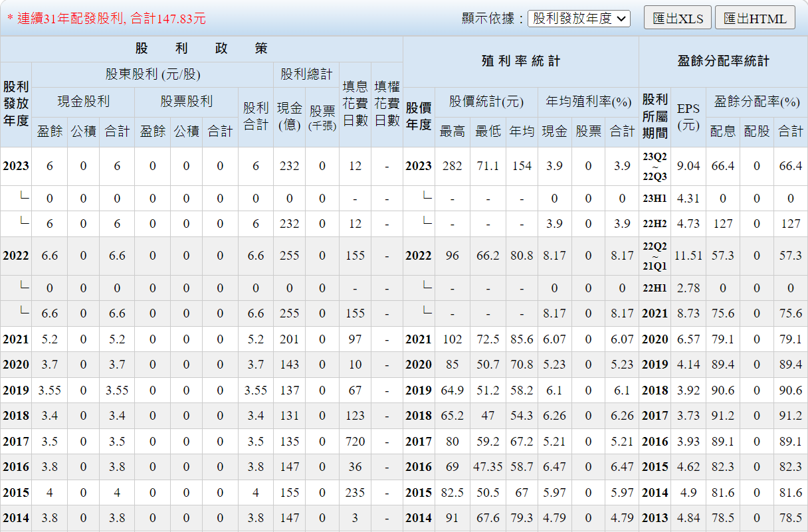The image size is (808, 532).
Task: Select the 22Q2~21Q1 period cell
Action: click(x=655, y=256)
